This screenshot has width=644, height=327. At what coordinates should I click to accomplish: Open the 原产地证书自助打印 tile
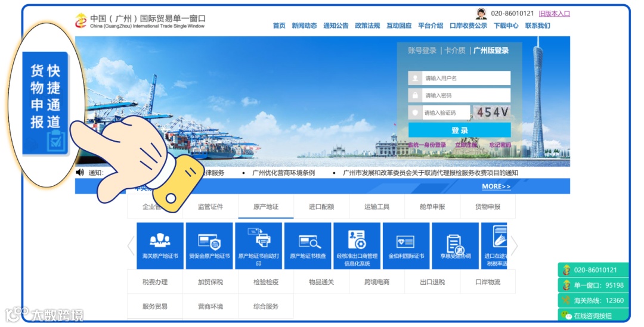259,246
